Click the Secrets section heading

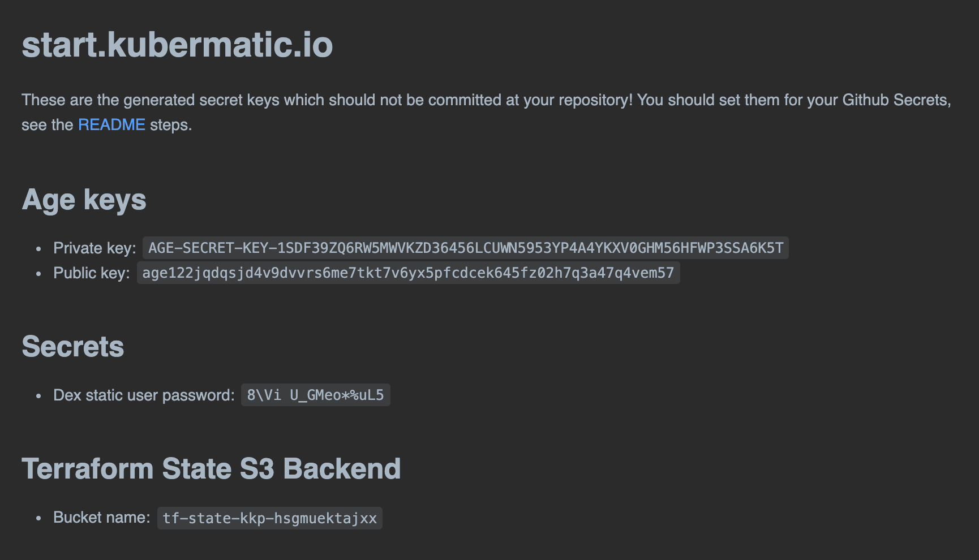(72, 346)
